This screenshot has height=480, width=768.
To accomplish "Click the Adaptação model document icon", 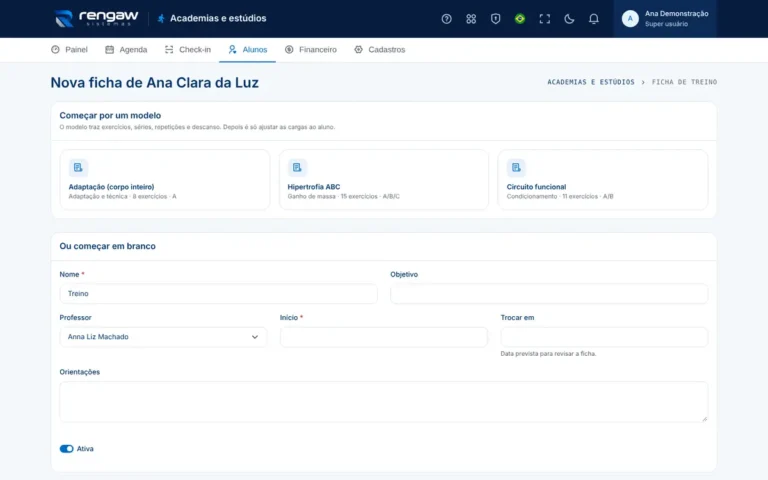I will tap(78, 168).
